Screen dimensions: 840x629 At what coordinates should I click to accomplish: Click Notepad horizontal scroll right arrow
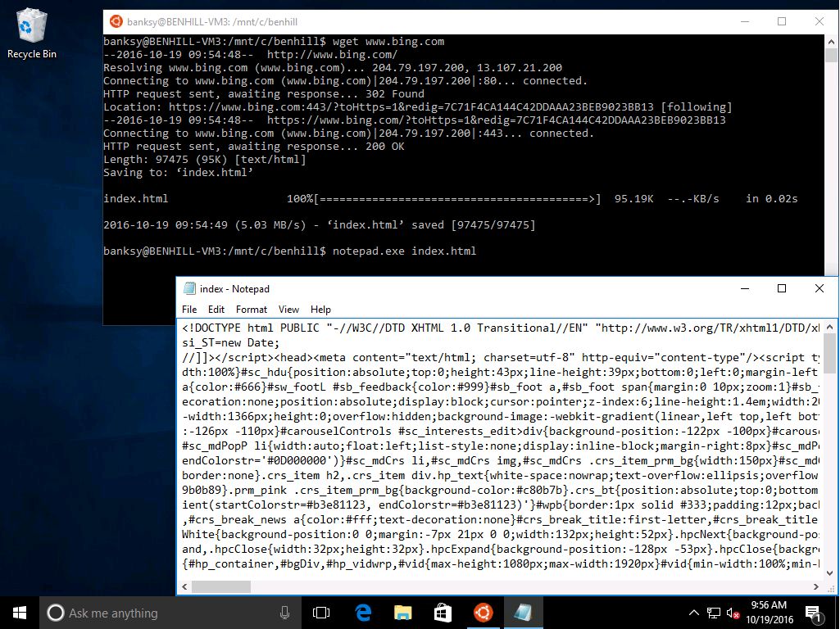[x=815, y=586]
